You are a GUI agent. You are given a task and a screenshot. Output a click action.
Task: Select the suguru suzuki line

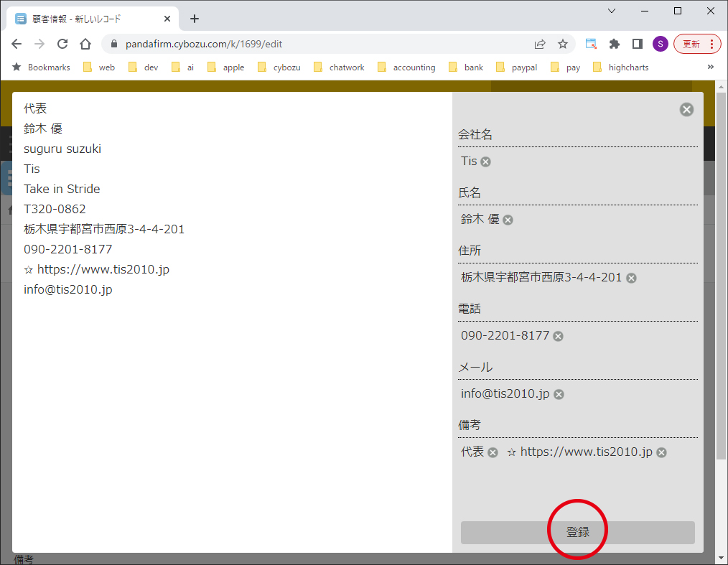click(62, 149)
